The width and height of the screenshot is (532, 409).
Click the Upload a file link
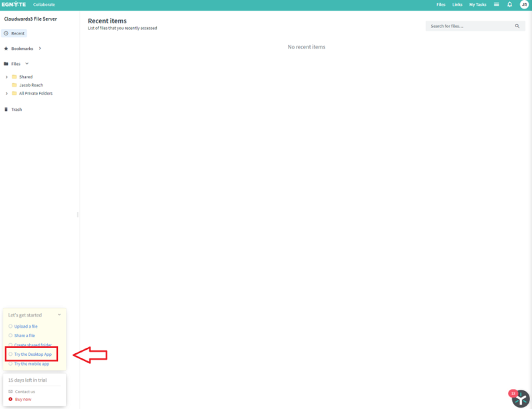[26, 327]
